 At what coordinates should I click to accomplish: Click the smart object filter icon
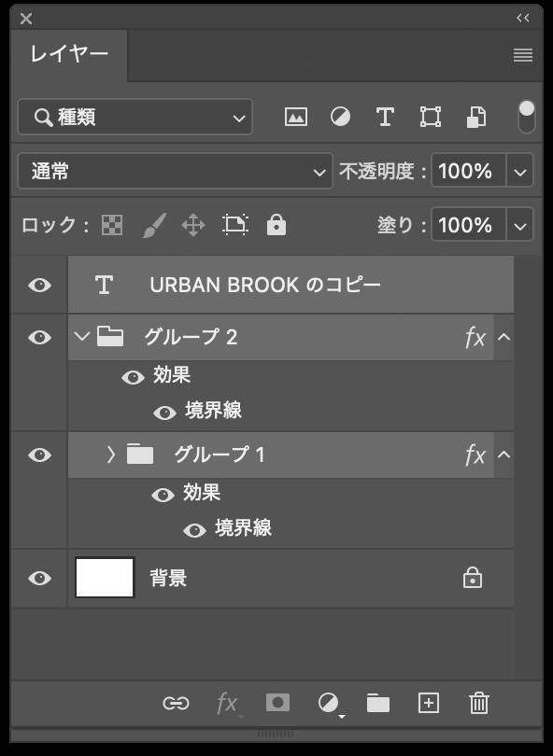tap(475, 117)
